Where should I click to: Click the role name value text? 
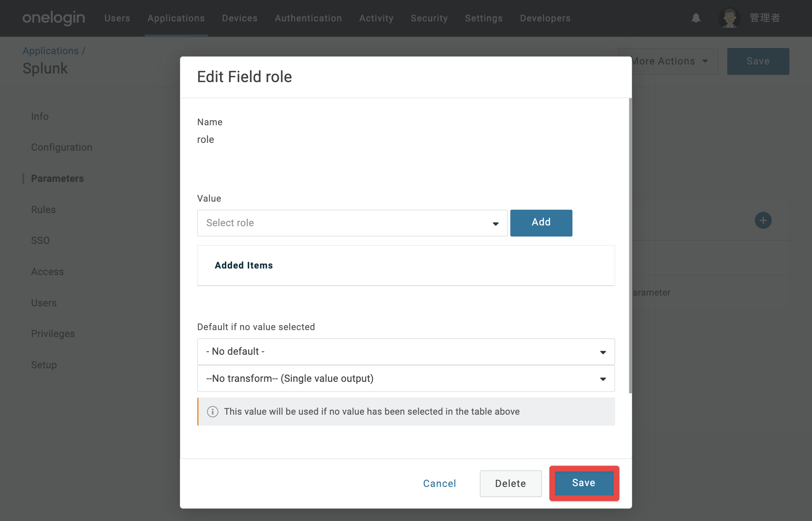click(206, 140)
